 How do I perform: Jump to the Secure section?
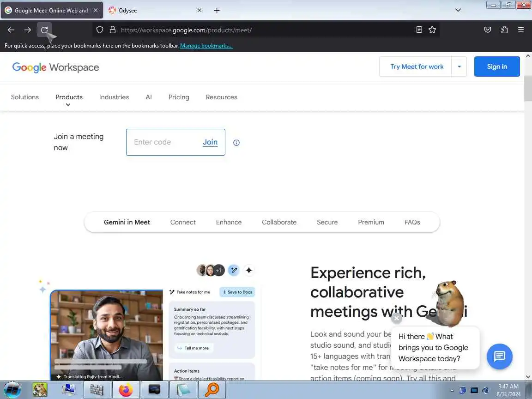[x=327, y=222]
